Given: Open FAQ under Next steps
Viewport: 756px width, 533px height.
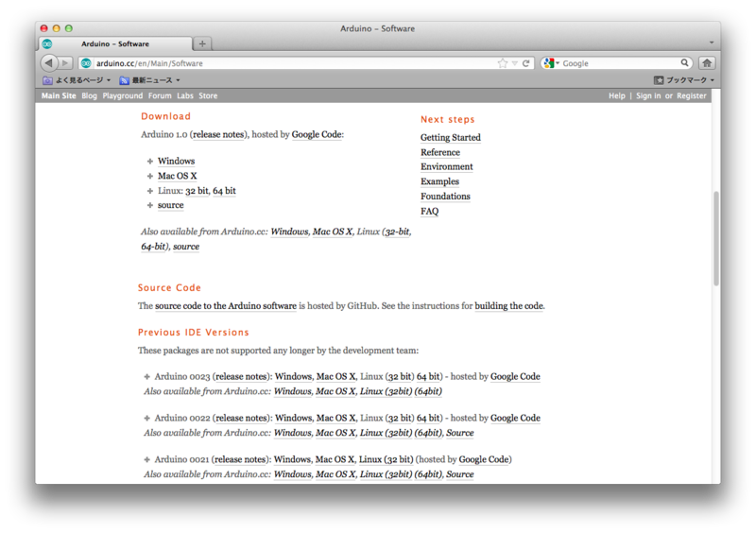Looking at the screenshot, I should (x=429, y=212).
